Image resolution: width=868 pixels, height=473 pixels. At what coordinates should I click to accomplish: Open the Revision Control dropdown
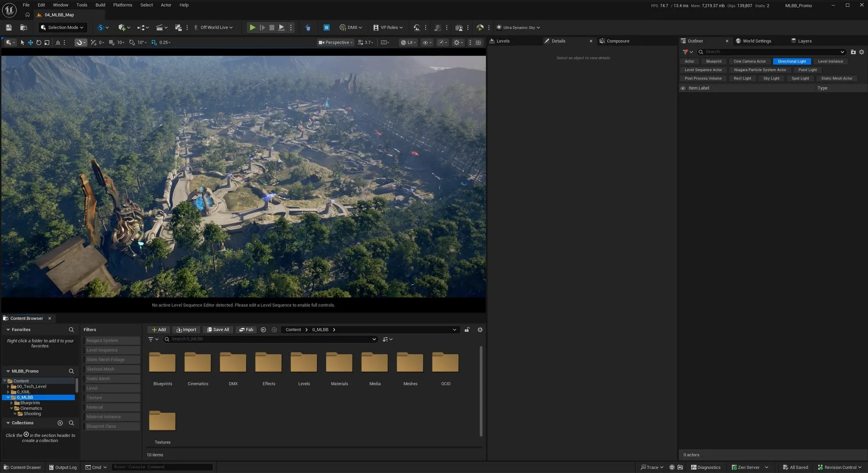tap(840, 467)
